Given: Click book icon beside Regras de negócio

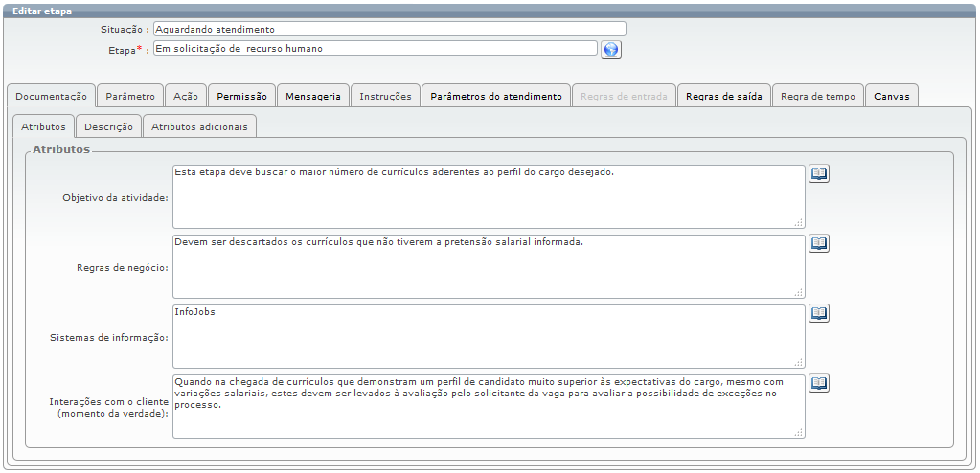Looking at the screenshot, I should tap(819, 243).
